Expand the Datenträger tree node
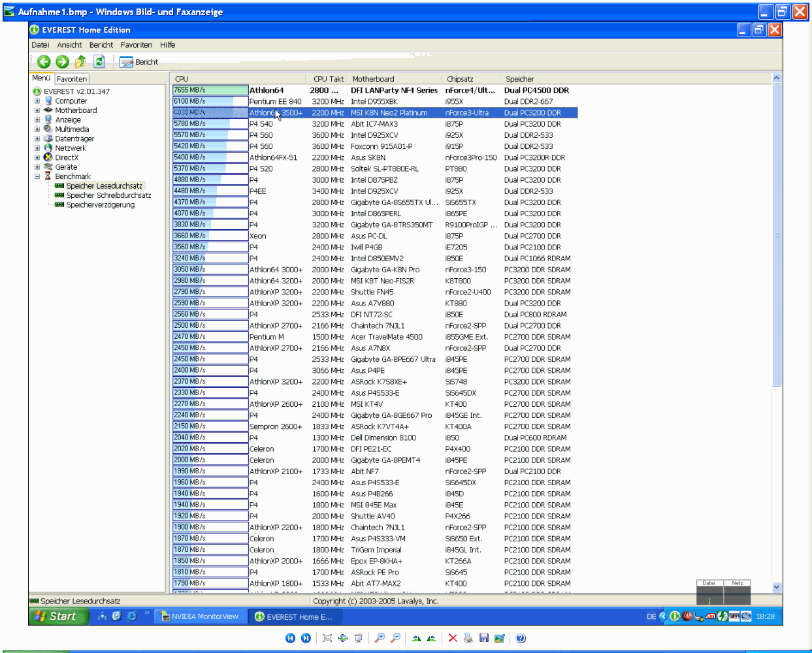 click(37, 138)
